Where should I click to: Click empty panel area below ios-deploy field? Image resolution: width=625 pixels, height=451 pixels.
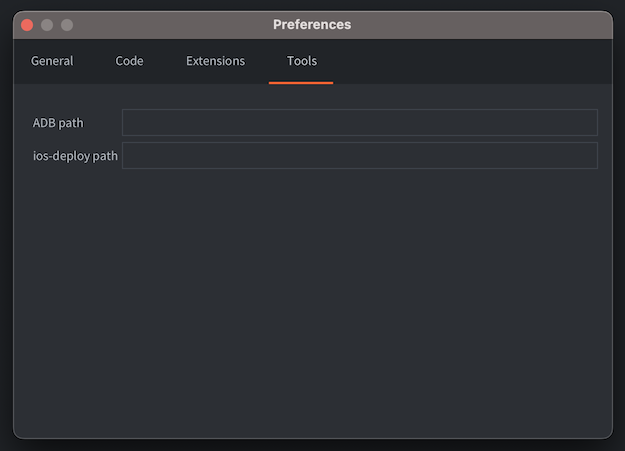(x=313, y=303)
